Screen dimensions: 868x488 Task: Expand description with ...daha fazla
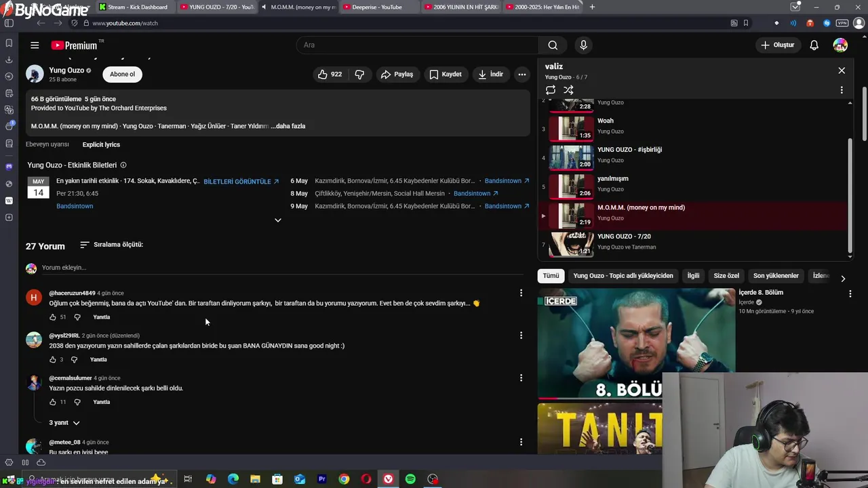coord(288,126)
